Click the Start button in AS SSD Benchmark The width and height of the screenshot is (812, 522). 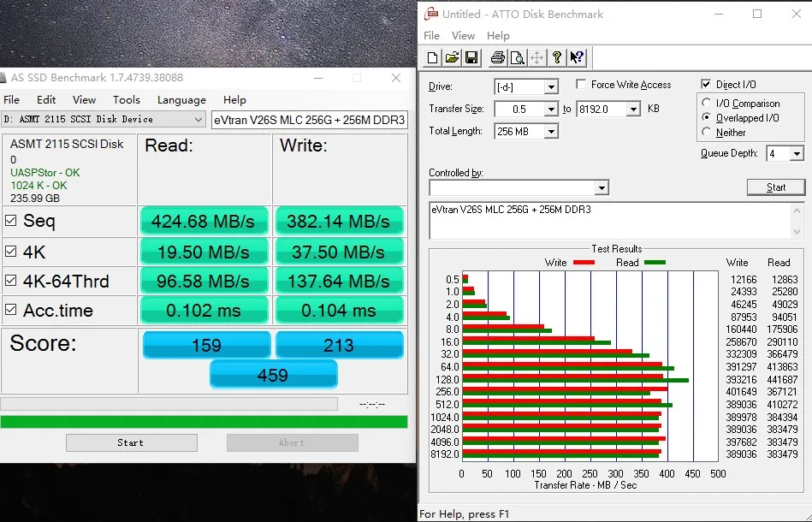pos(132,442)
